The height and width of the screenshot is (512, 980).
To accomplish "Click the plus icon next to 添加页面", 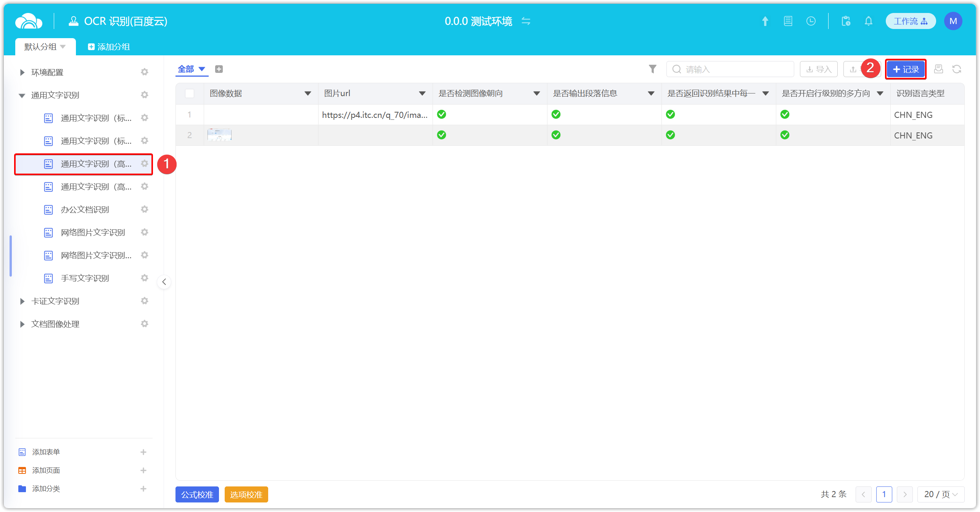I will pos(143,470).
